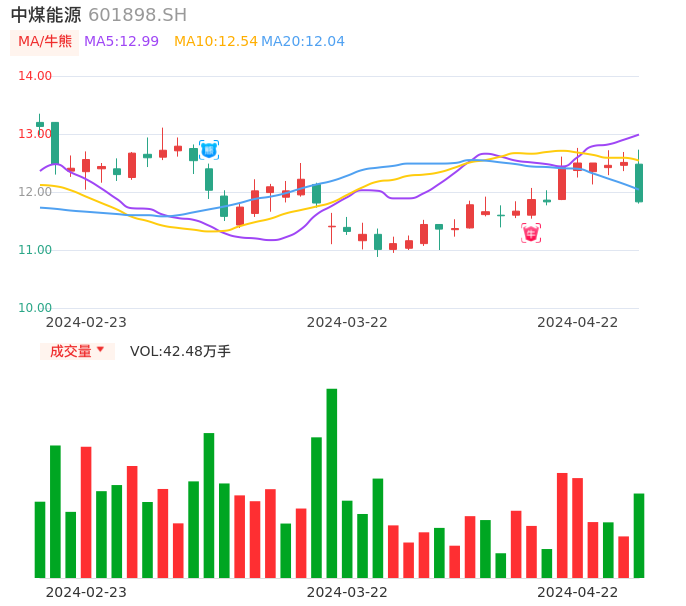The height and width of the screenshot is (606, 686).
Task: Open the 成交量 indicator dropdown
Action: [x=77, y=351]
